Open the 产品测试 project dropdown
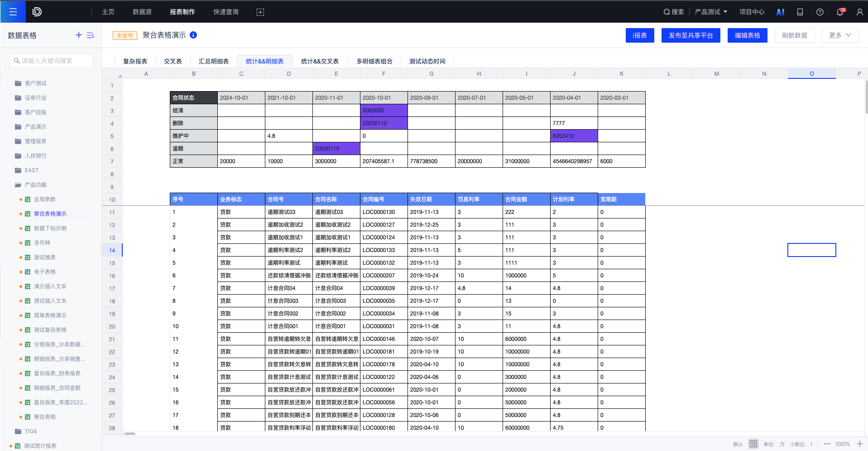Screen dimensions: 868x451 pyautogui.click(x=711, y=12)
